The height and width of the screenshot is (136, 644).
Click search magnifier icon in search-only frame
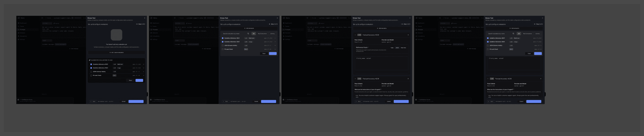point(248,34)
